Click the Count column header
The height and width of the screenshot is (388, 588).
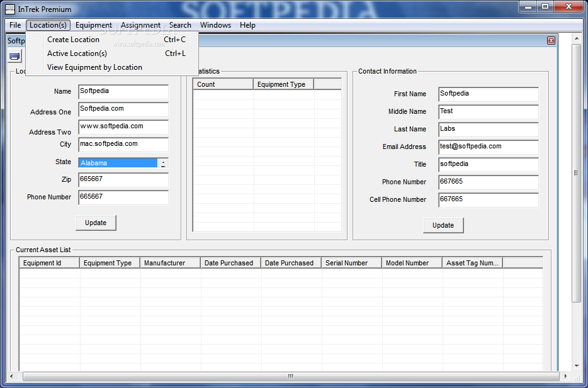223,84
